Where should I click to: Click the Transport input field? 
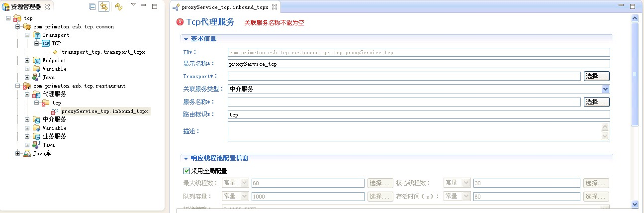click(x=404, y=76)
